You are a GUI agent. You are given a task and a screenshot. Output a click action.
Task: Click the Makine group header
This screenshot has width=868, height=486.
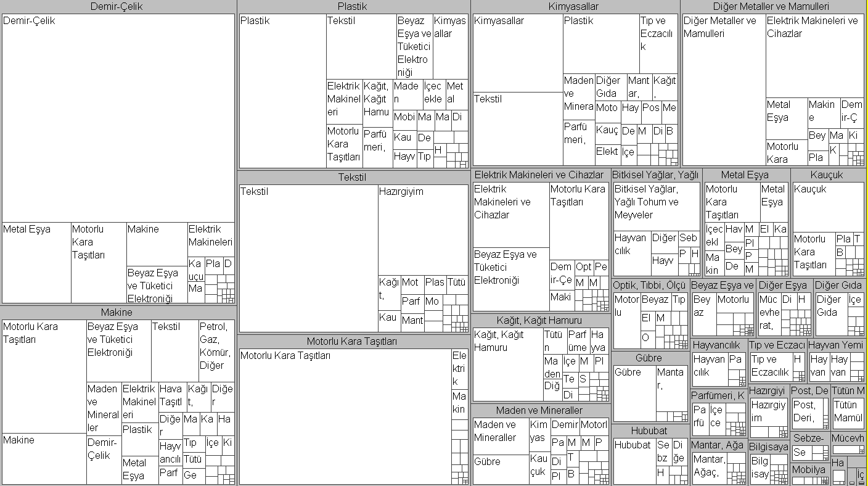click(x=117, y=312)
